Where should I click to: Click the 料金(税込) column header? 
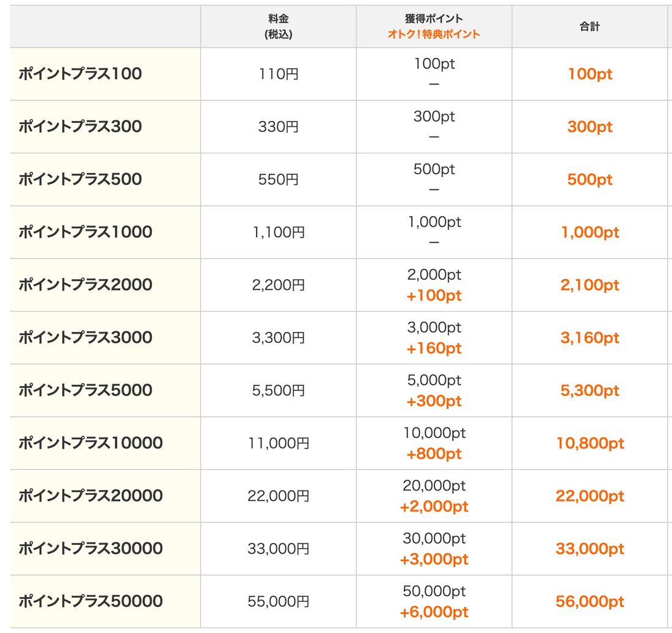tap(279, 26)
